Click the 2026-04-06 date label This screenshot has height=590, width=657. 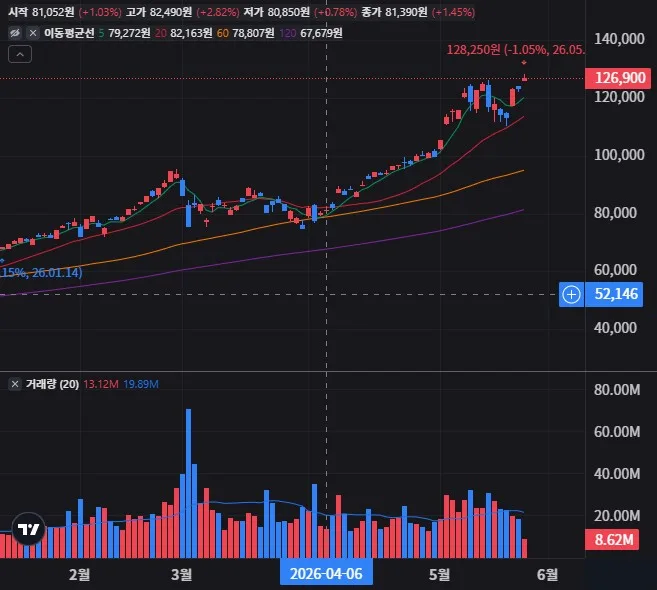(326, 574)
